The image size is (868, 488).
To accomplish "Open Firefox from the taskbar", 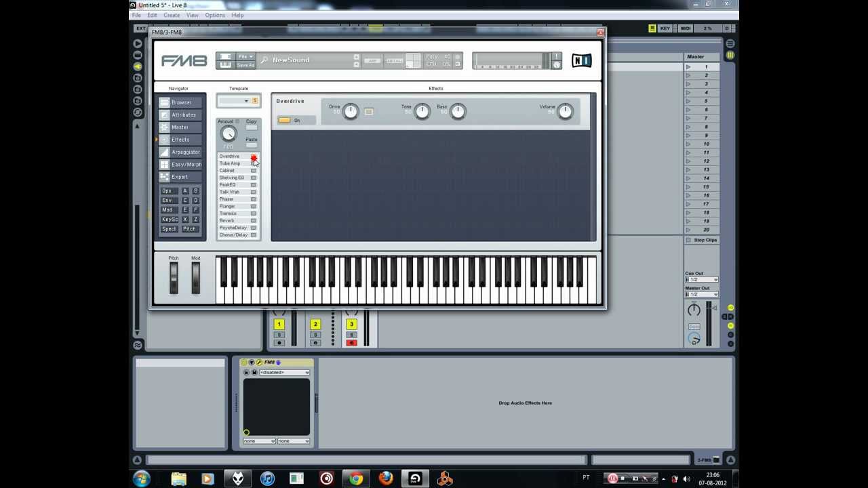I will pos(386,479).
